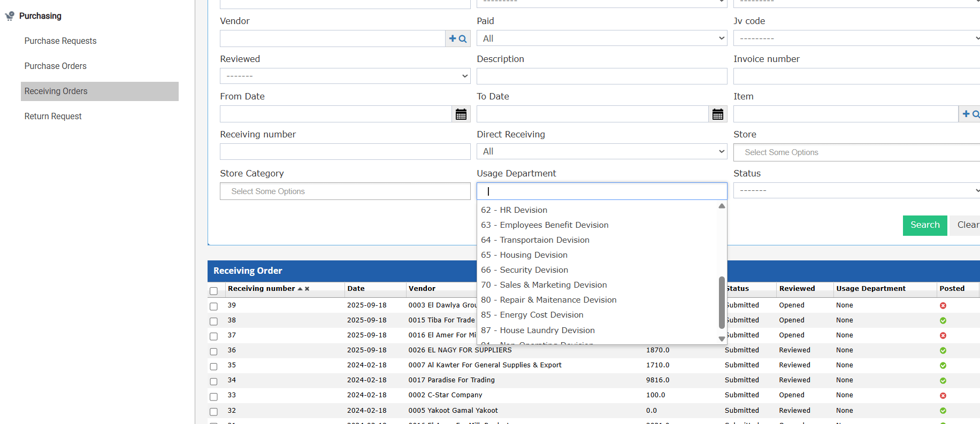The image size is (980, 424).
Task: Sort by the Usage Department column header
Action: pos(871,289)
